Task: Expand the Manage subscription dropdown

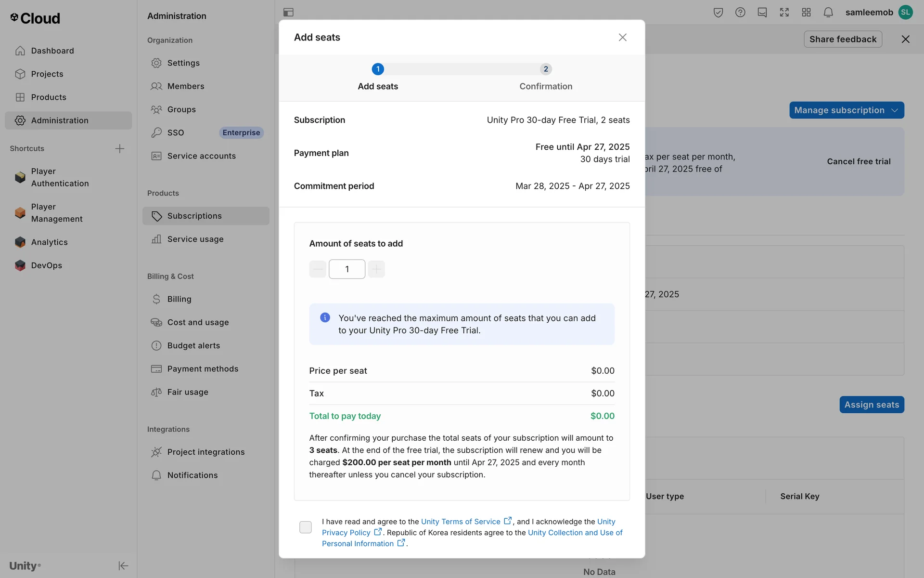Action: [x=846, y=110]
